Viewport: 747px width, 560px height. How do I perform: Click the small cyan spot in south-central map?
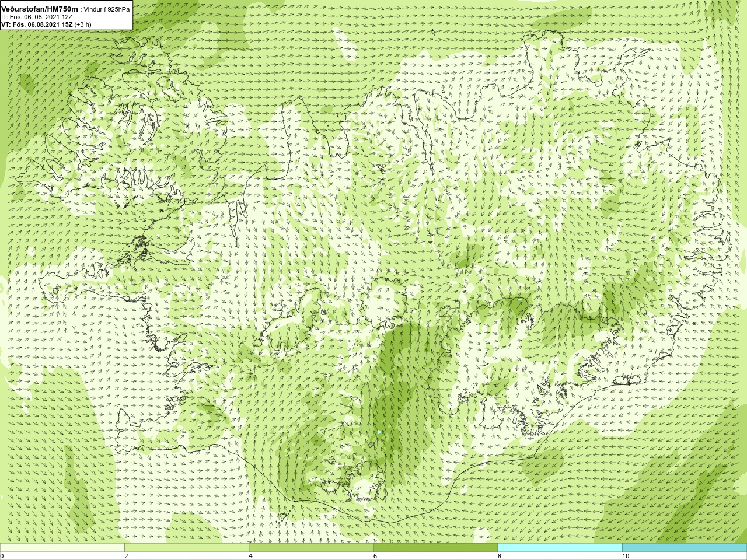click(x=379, y=432)
